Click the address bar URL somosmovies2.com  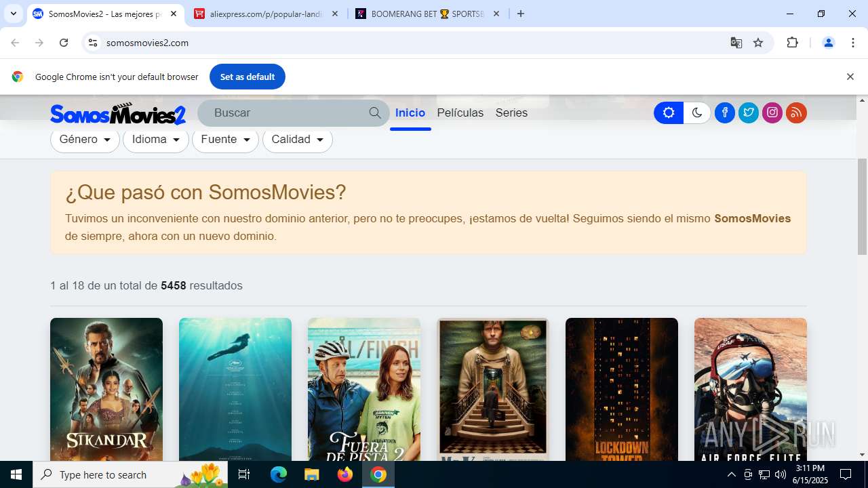(147, 43)
